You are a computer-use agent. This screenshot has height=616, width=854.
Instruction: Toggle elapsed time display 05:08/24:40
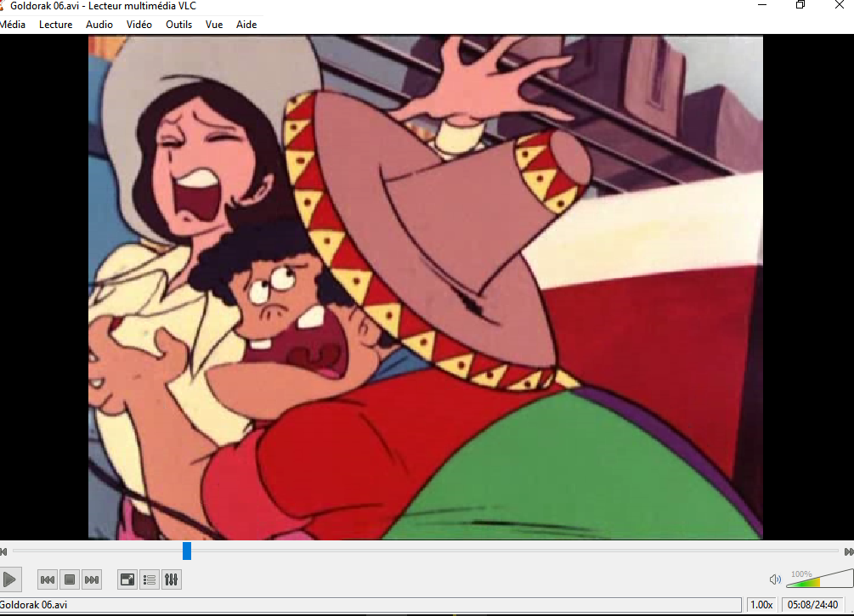tap(812, 605)
